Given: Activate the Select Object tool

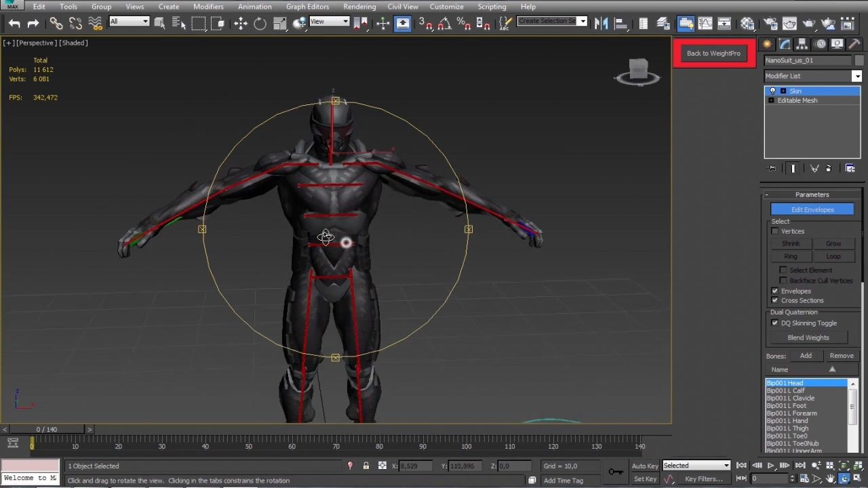Looking at the screenshot, I should pos(160,24).
